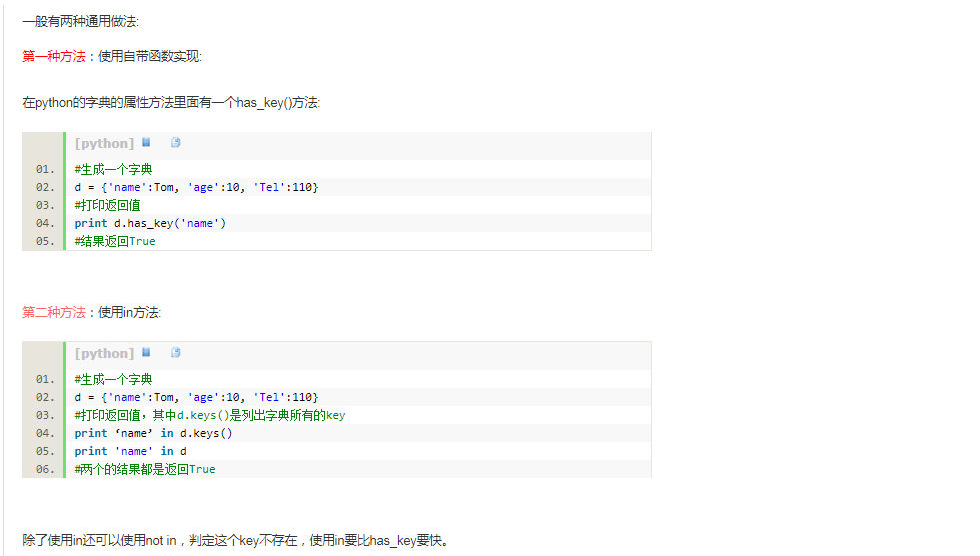Click comment #结果返回True
The width and height of the screenshot is (980, 556).
click(x=115, y=242)
